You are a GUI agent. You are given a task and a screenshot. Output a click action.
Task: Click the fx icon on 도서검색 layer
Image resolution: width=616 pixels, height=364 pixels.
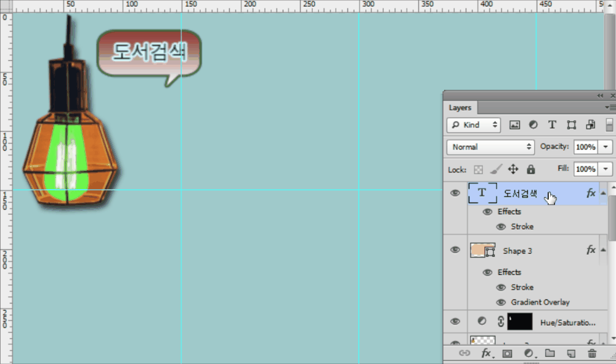[591, 193]
